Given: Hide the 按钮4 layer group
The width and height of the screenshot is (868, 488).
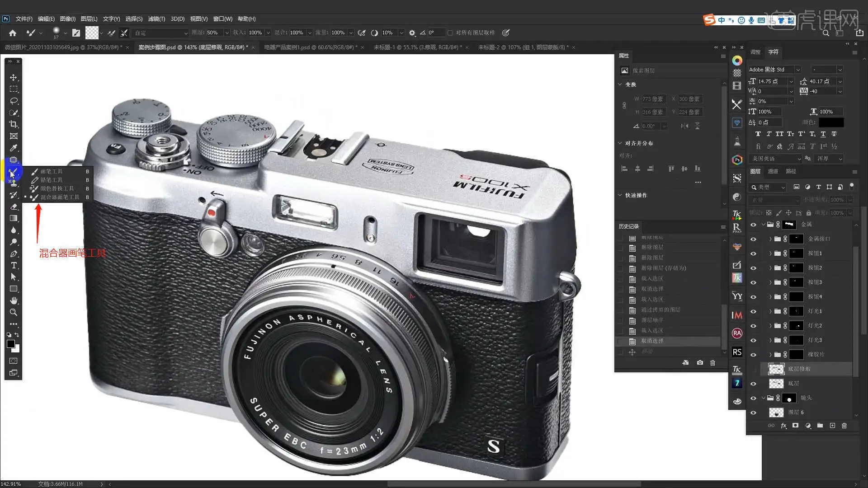Looking at the screenshot, I should pyautogui.click(x=753, y=297).
